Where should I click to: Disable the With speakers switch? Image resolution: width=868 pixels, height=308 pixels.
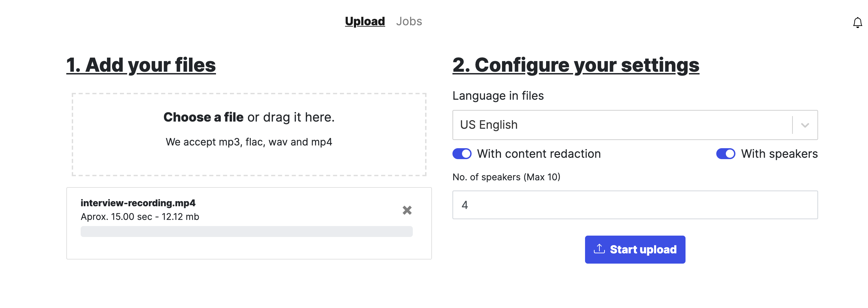click(725, 154)
